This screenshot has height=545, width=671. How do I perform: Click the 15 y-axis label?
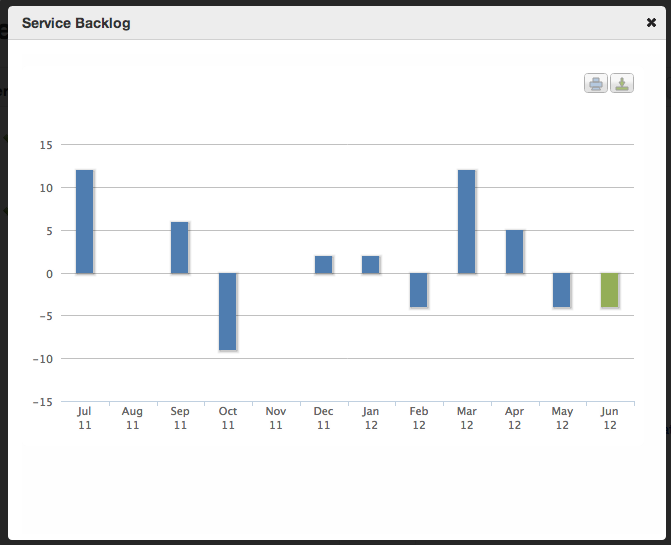click(45, 145)
